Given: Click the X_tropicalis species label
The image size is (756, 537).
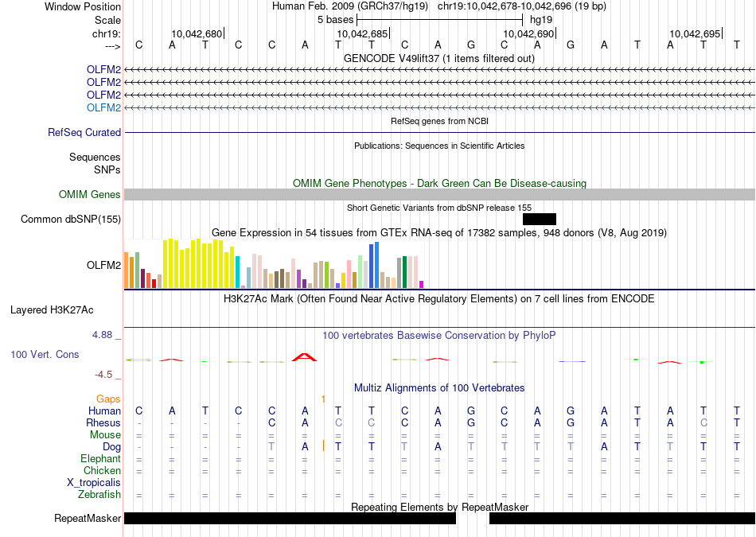Looking at the screenshot, I should click(x=94, y=483).
